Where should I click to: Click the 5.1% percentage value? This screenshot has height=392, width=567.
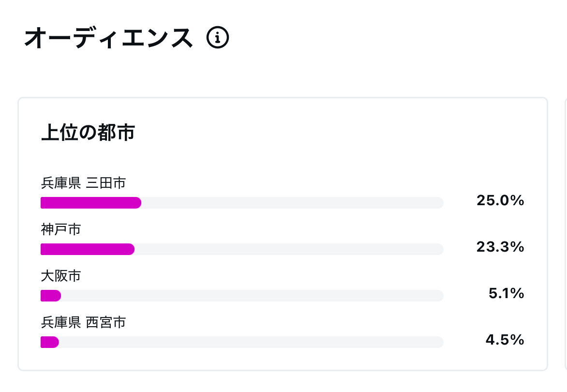pos(506,293)
